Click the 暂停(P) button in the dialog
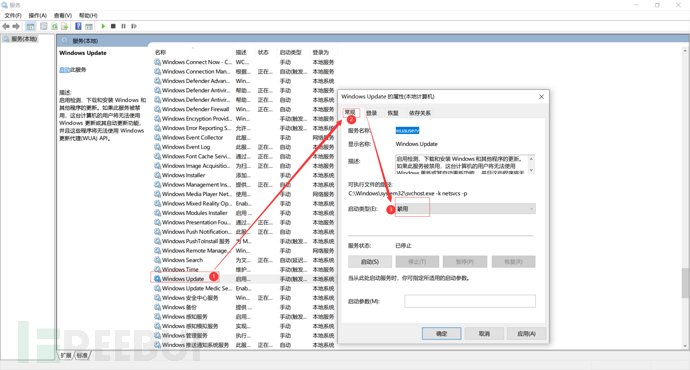 (x=465, y=262)
